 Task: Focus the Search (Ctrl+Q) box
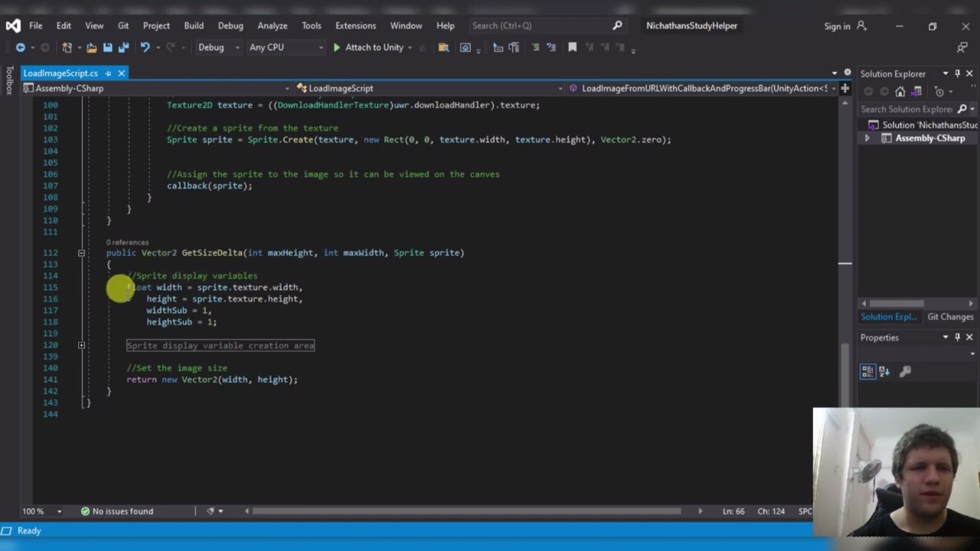[548, 25]
